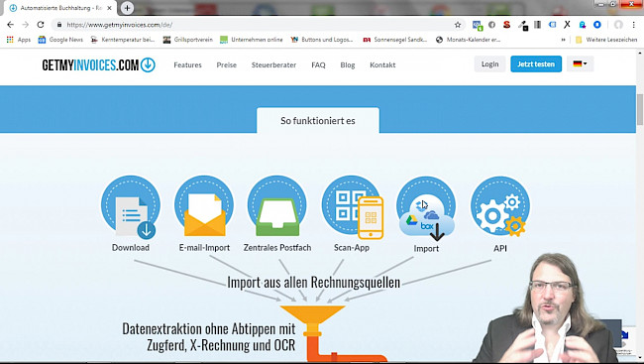This screenshot has width=644, height=364.
Task: Click the URL address bar
Action: click(x=259, y=25)
